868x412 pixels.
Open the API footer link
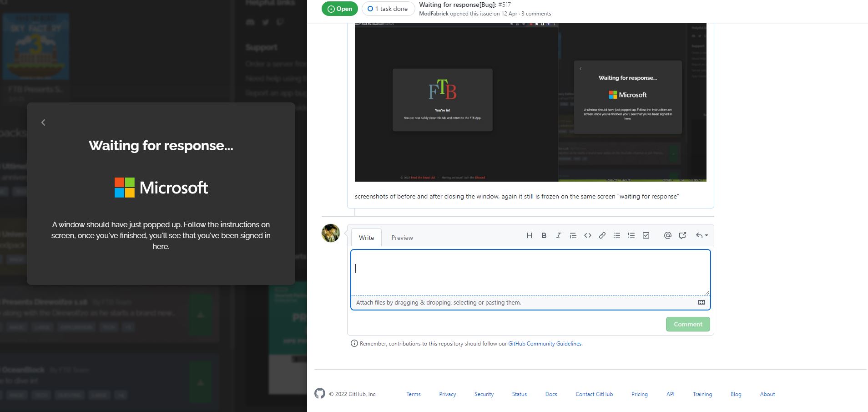tap(671, 394)
